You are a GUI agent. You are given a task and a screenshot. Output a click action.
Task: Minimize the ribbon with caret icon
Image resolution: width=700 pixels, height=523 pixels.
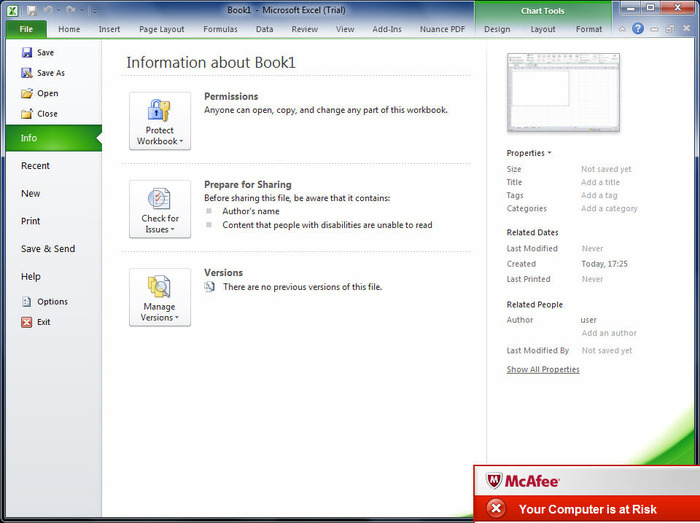[x=622, y=29]
